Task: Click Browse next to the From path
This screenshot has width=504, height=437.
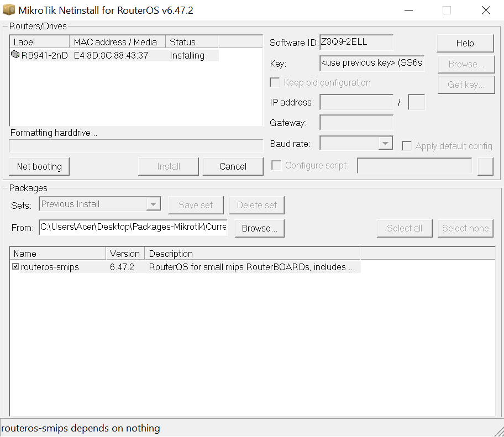Action: [x=259, y=228]
